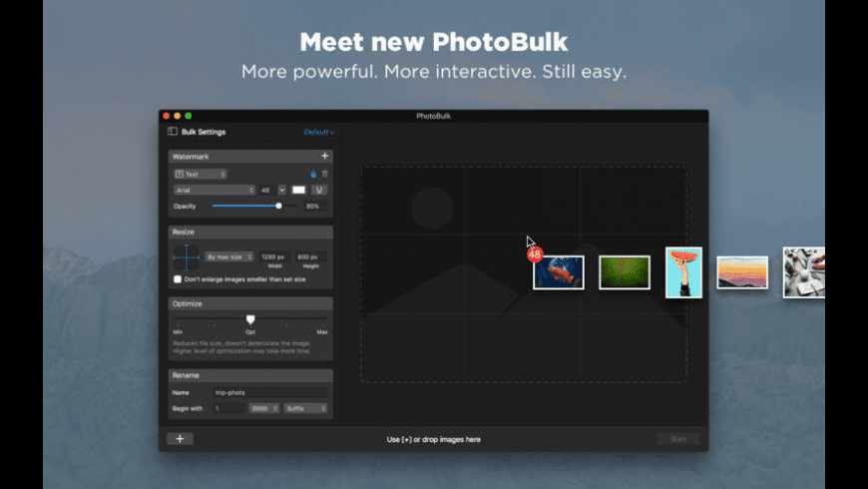Click the Begin with number field
Screen dimensions: 868x489
[x=228, y=409]
